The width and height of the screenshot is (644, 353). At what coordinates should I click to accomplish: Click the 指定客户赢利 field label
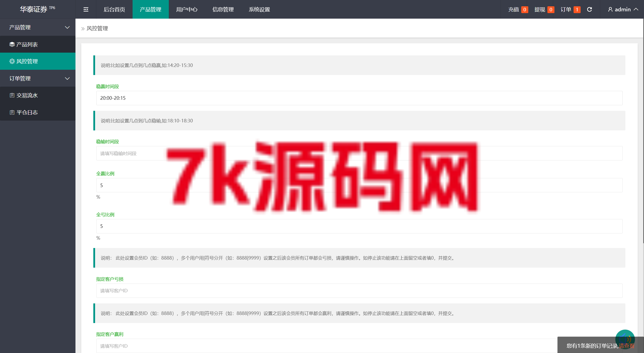(110, 334)
